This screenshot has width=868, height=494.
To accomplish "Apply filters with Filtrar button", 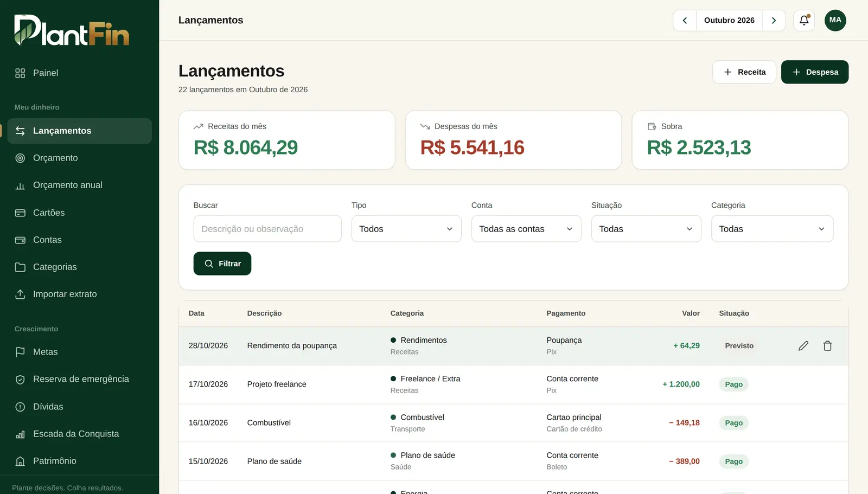I will point(222,264).
